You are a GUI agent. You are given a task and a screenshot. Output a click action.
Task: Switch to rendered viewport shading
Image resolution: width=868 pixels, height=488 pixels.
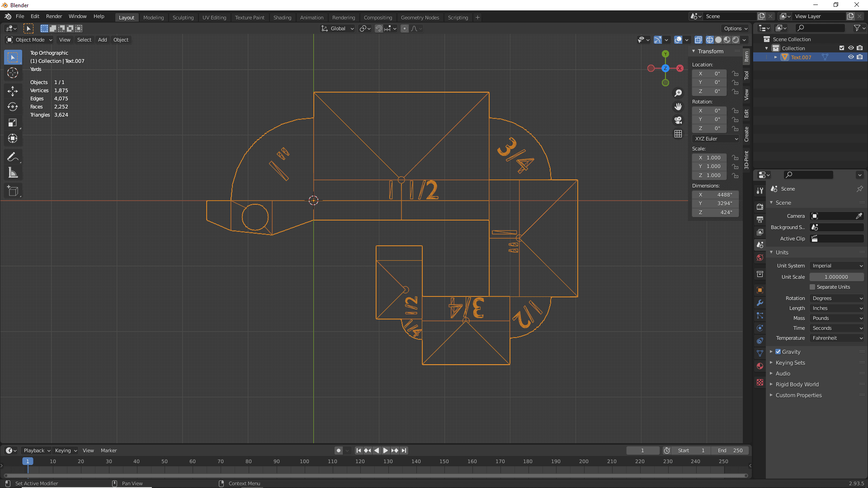click(736, 40)
